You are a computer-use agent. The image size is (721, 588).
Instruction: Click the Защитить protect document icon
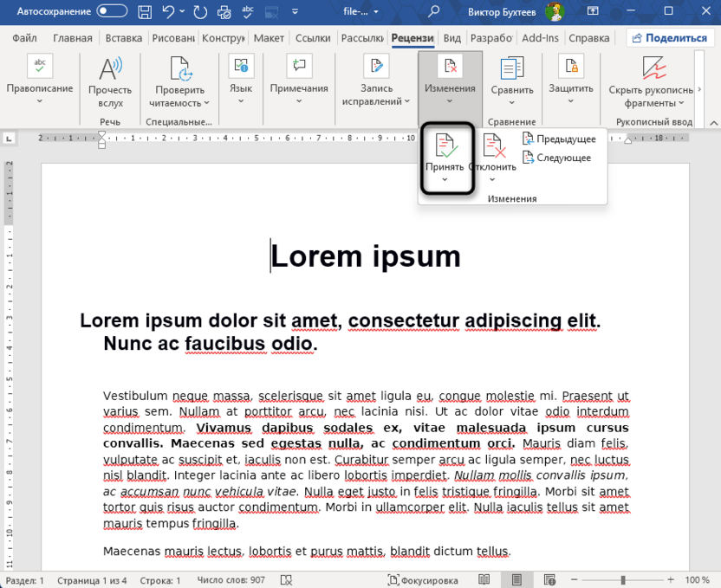click(570, 66)
